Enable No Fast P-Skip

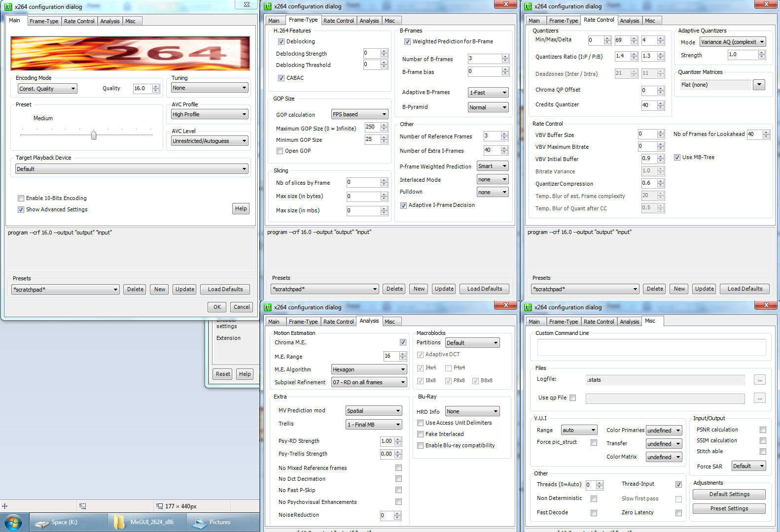tap(398, 490)
